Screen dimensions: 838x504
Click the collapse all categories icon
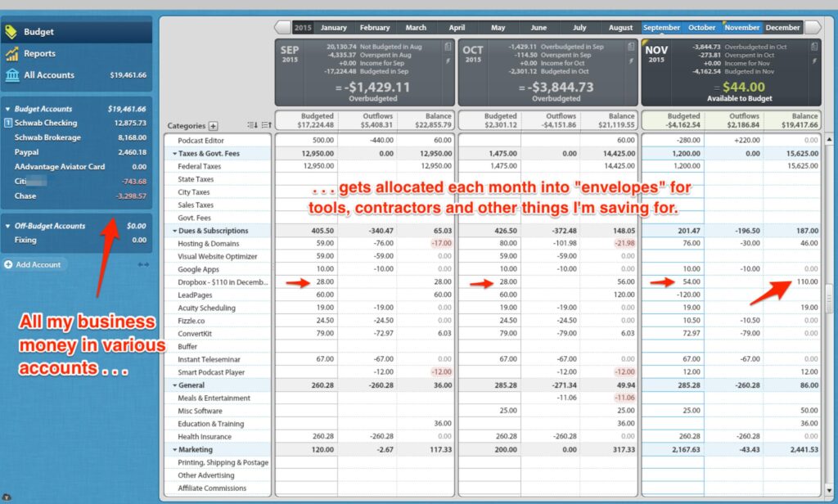(x=252, y=125)
